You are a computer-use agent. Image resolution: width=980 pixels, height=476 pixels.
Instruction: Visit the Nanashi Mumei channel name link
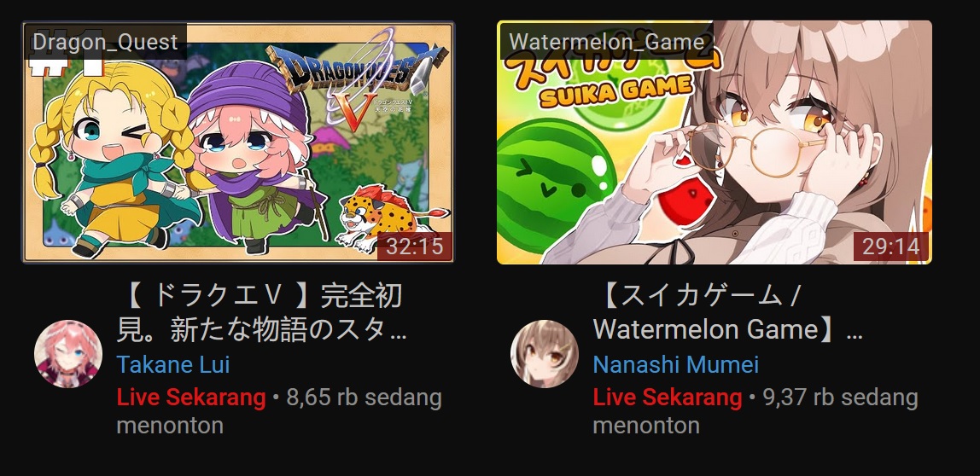click(x=675, y=364)
